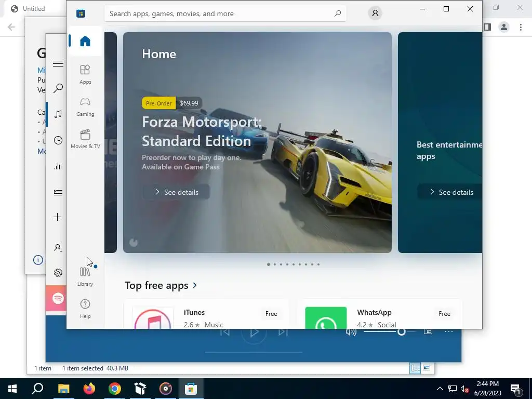Click the sign-in person icon in Groove
Viewport: 532px width, 399px height.
pos(58,248)
